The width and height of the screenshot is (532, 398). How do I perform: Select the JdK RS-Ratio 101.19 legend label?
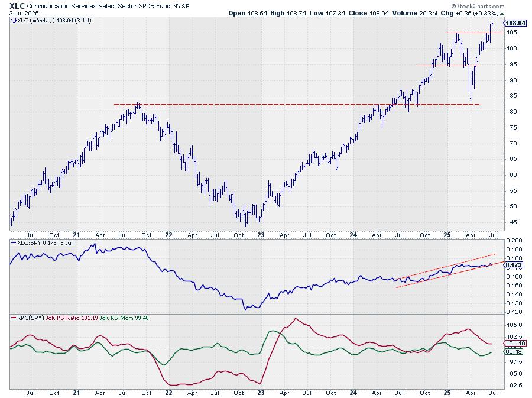pos(72,318)
